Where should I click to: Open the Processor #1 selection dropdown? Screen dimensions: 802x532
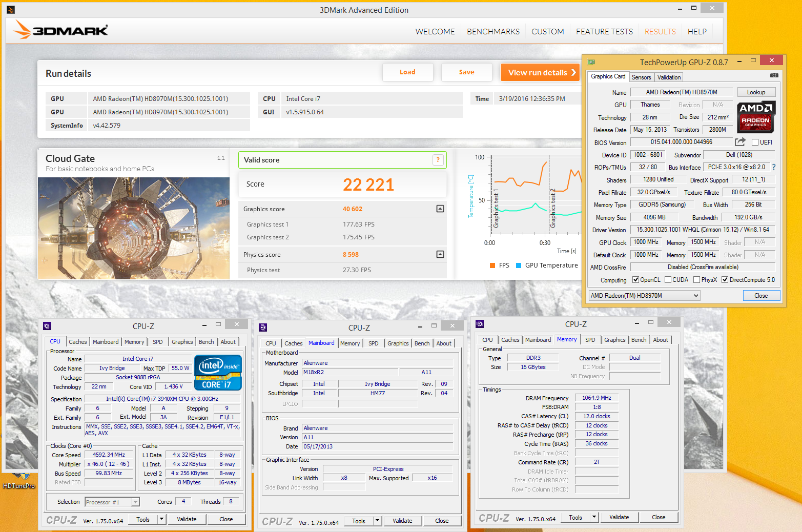(x=112, y=502)
